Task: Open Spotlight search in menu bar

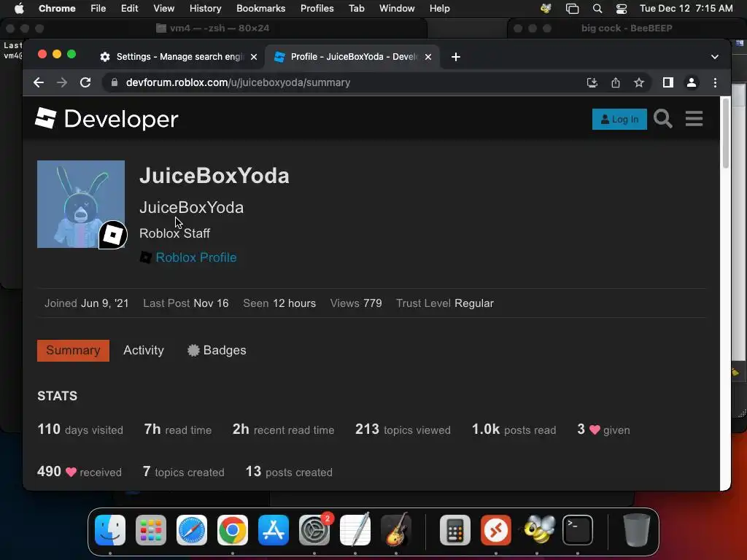Action: coord(597,8)
